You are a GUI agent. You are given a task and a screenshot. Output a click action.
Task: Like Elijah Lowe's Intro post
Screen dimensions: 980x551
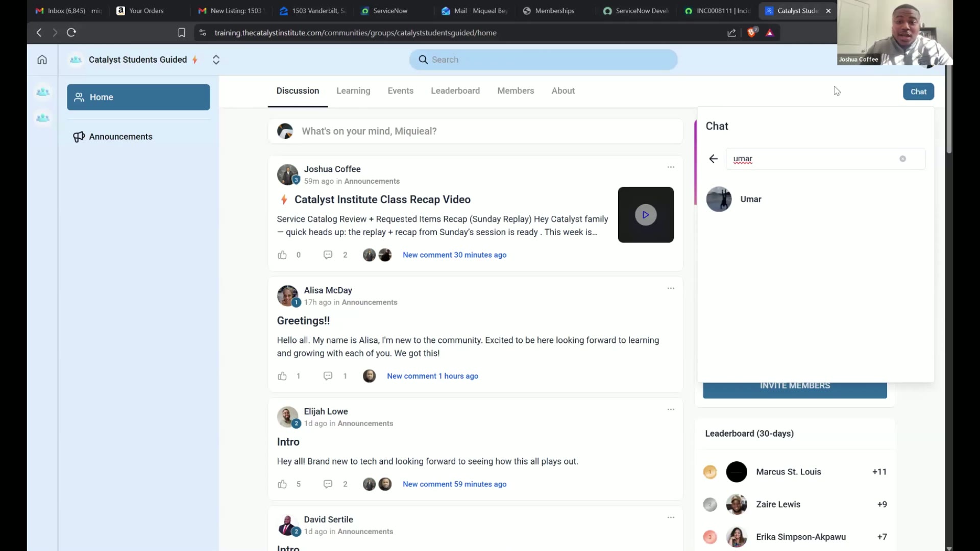pos(282,484)
